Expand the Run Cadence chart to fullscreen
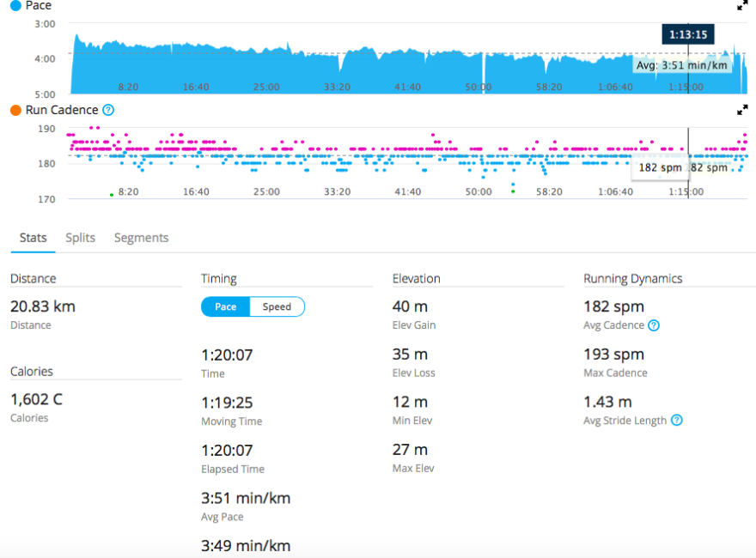 click(x=742, y=110)
